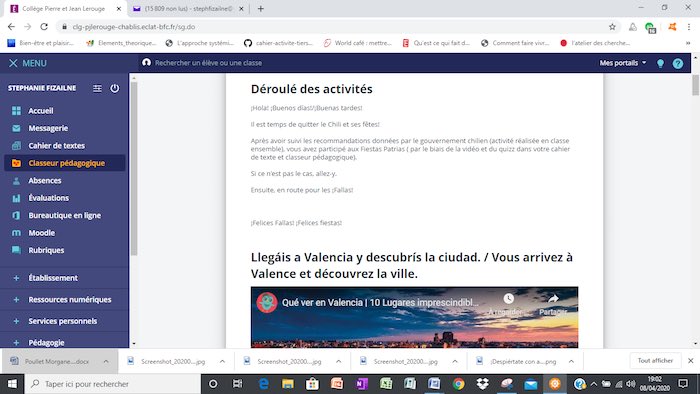Open Cortana from the taskbar
This screenshot has width=700, height=394.
tap(213, 384)
